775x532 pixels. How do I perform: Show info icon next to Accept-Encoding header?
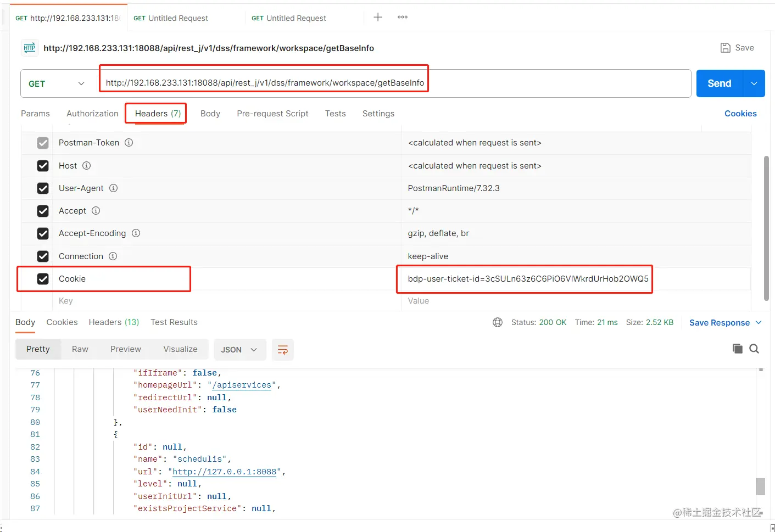136,233
